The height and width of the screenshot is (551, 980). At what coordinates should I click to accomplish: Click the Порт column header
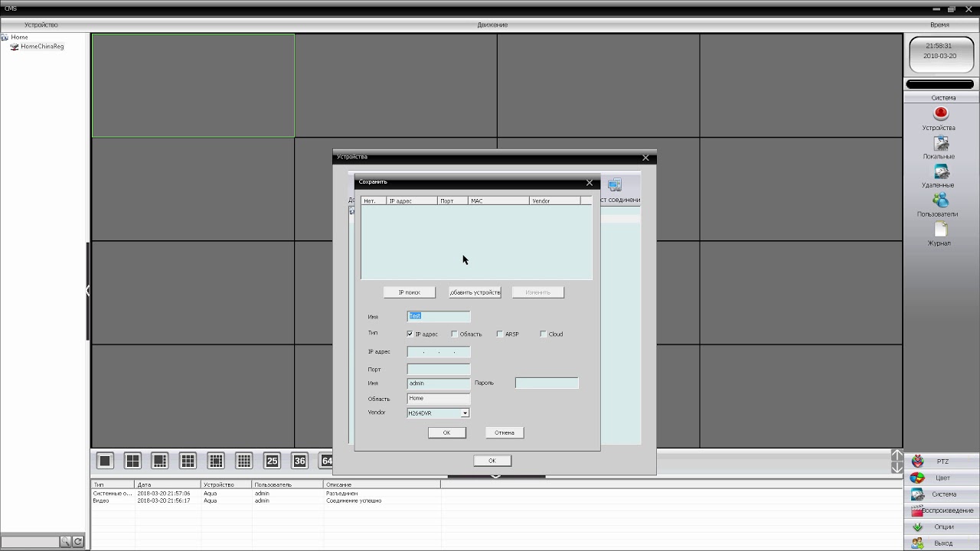tap(452, 201)
